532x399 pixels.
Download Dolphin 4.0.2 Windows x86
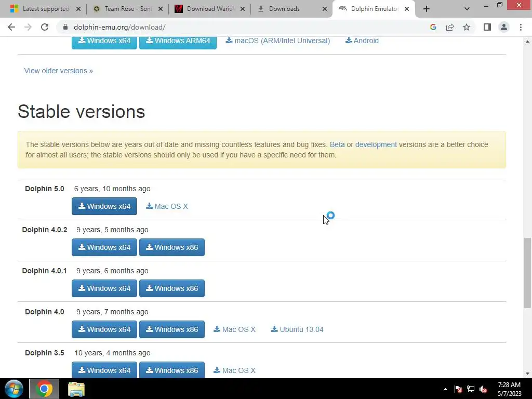(x=171, y=247)
